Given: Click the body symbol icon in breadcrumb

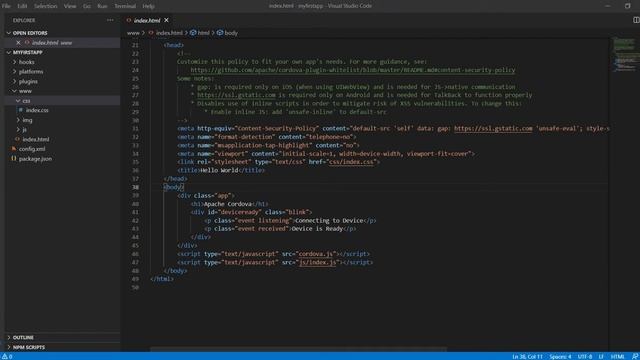Looking at the screenshot, I should [x=220, y=33].
